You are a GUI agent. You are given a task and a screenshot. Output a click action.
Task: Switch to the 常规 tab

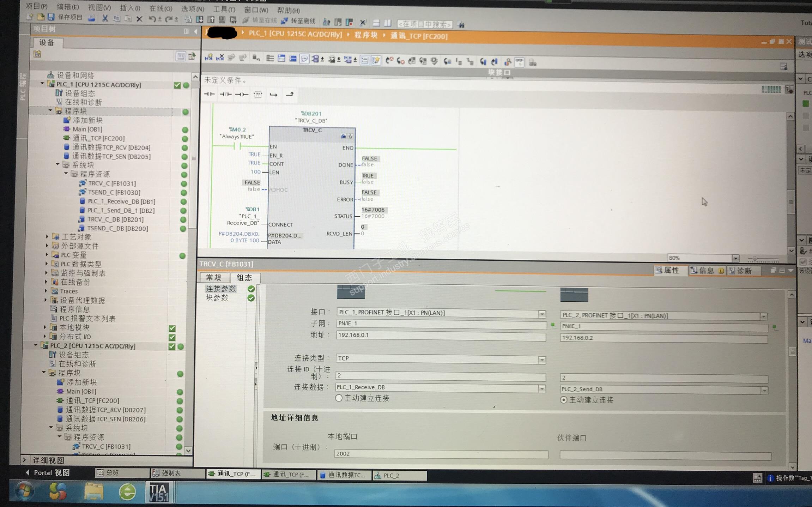point(214,277)
